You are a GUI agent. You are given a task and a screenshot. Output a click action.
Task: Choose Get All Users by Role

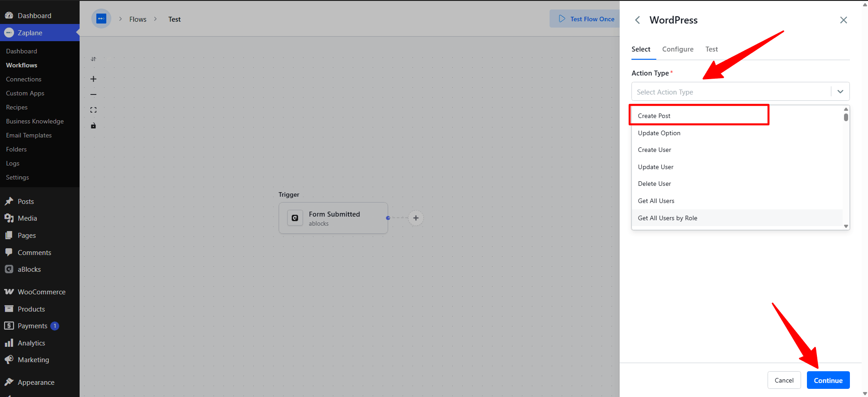point(737,218)
